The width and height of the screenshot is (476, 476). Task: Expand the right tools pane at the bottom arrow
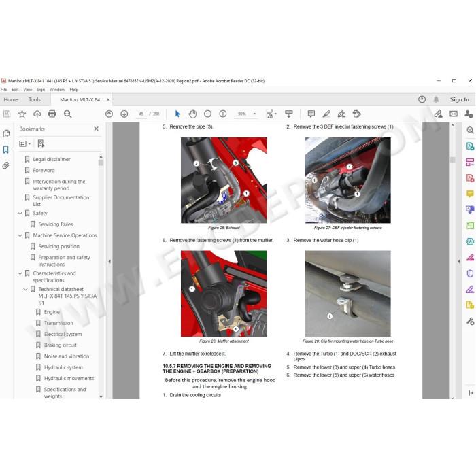pos(471,393)
